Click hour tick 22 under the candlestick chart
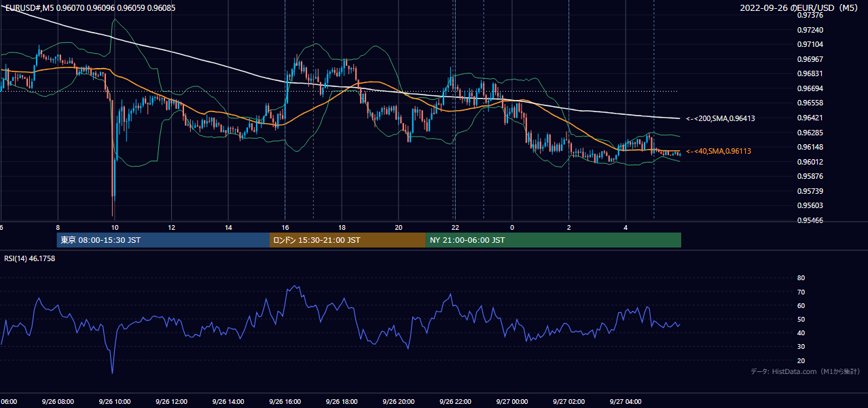Screen dimensions: 868x408 point(455,227)
